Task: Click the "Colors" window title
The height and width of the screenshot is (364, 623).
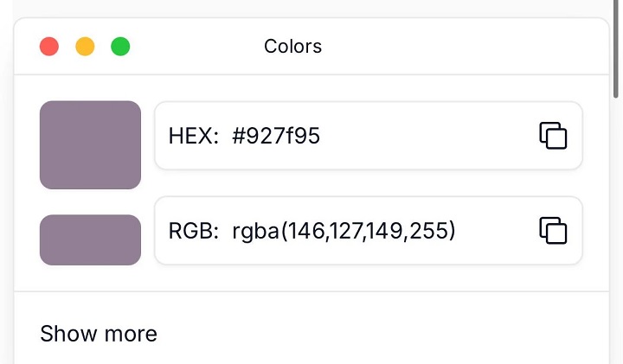Action: (x=292, y=47)
